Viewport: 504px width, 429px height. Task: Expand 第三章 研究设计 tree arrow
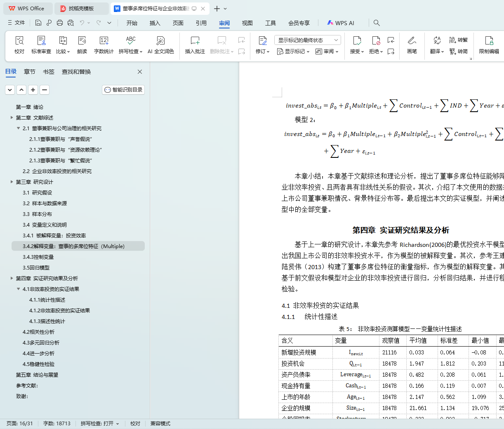pyautogui.click(x=12, y=182)
